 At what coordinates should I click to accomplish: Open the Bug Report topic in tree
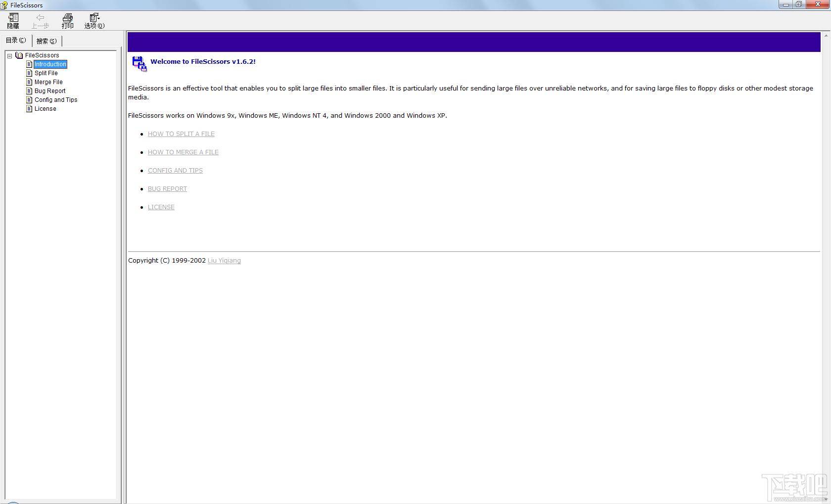pos(50,91)
